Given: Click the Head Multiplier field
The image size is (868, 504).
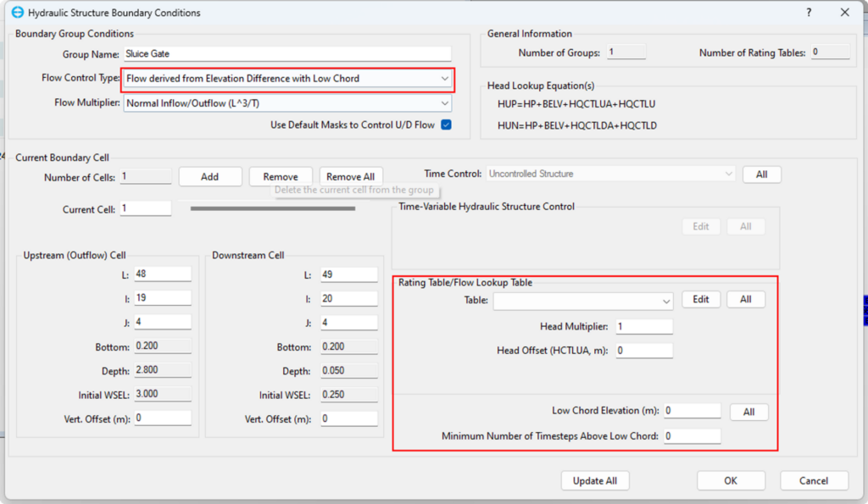Looking at the screenshot, I should (x=644, y=326).
